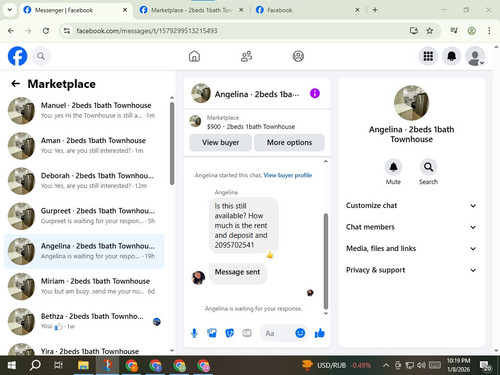Click the thumbs-up reaction on Angelina's message
The image size is (500, 375).
point(270,255)
